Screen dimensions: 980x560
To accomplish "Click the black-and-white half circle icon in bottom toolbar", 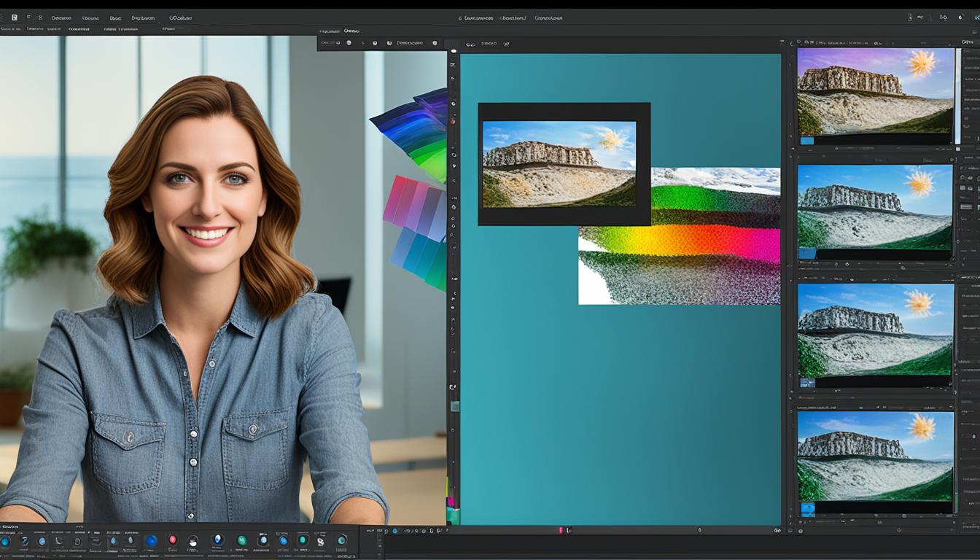I will (192, 541).
